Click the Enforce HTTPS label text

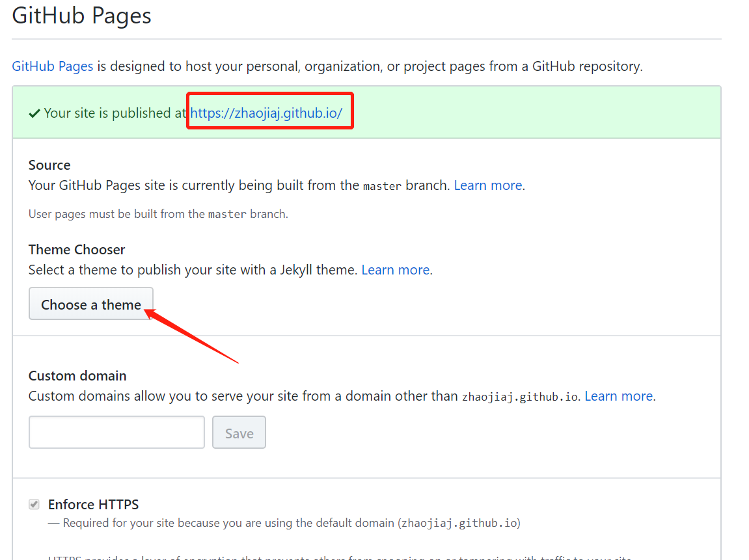[x=94, y=504]
